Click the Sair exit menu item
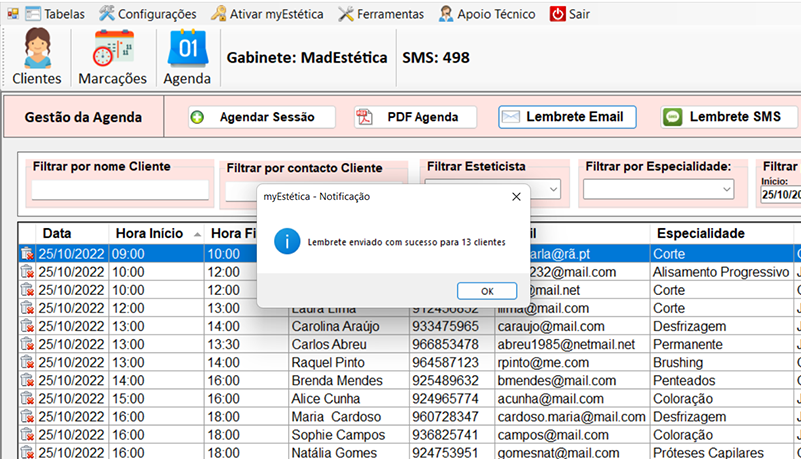The image size is (801, 459). pos(570,14)
